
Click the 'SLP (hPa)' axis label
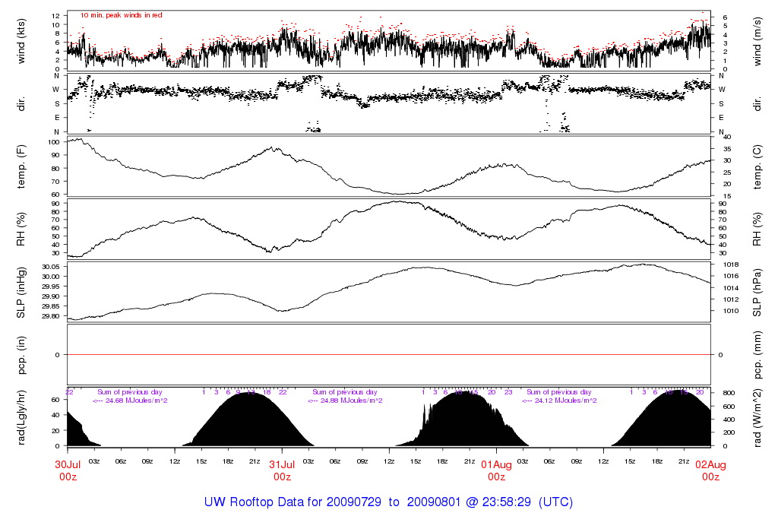coord(757,292)
